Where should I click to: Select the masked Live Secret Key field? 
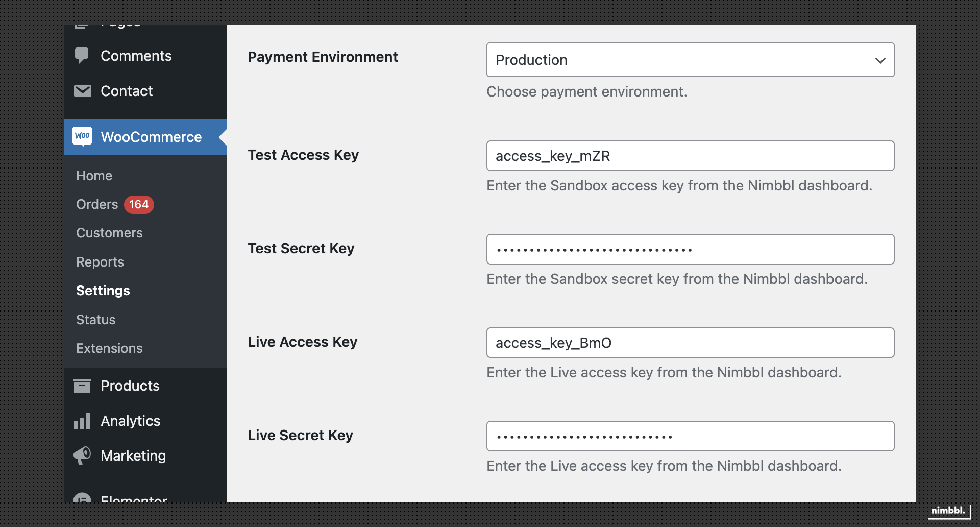coord(690,436)
